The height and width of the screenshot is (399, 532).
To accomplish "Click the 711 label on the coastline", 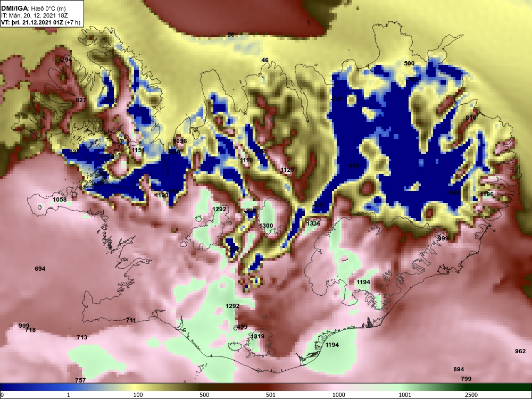I will click(x=131, y=320).
